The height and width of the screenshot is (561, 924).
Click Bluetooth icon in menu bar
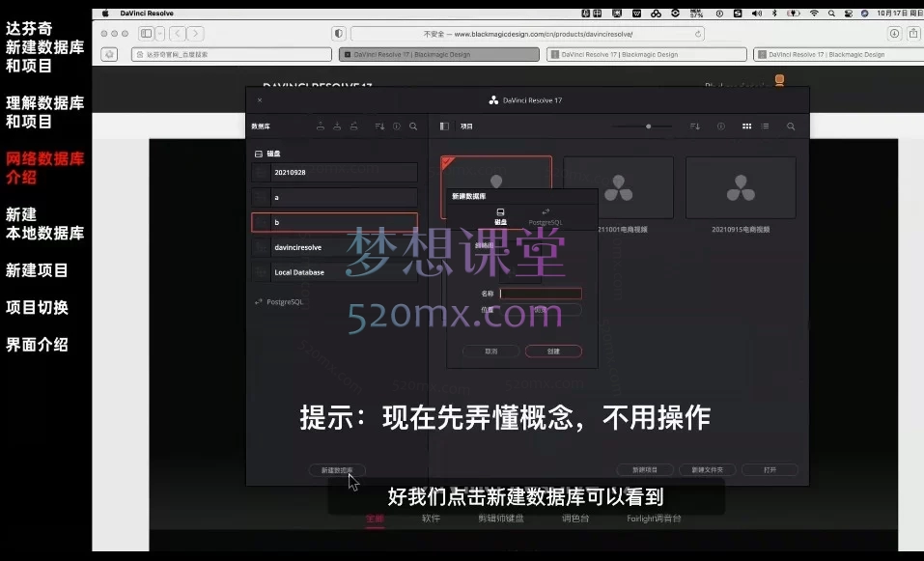pos(774,13)
